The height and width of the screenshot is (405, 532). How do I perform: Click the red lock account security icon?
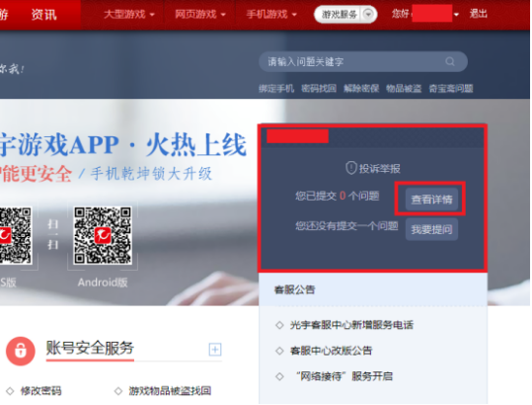[x=21, y=351]
